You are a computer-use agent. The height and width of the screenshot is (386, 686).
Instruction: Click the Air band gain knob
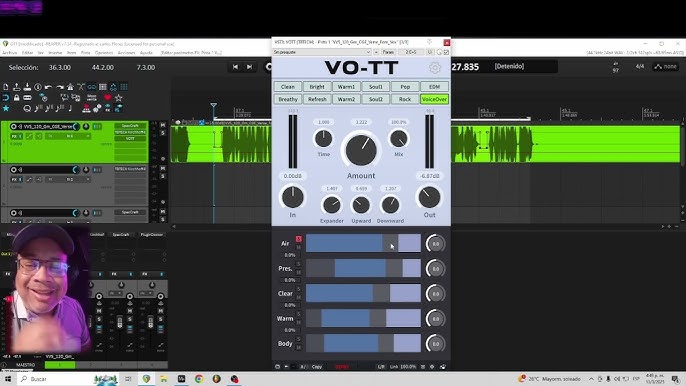click(x=435, y=244)
